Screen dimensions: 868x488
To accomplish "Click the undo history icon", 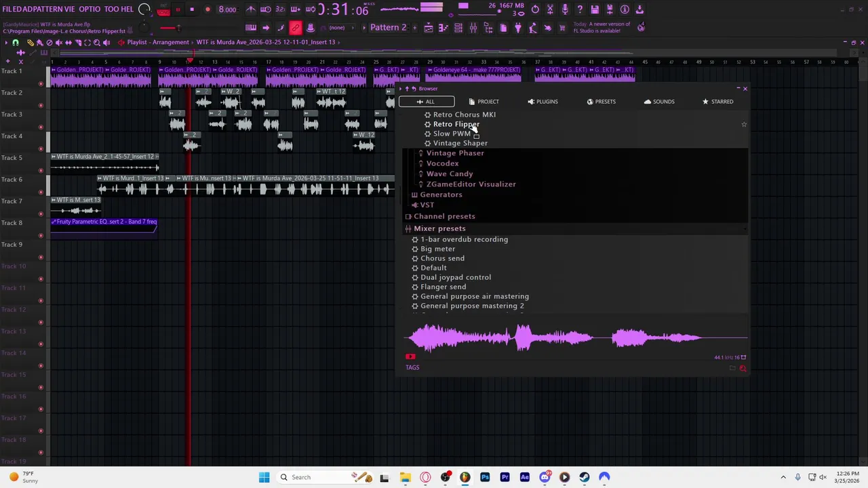I will click(x=535, y=9).
